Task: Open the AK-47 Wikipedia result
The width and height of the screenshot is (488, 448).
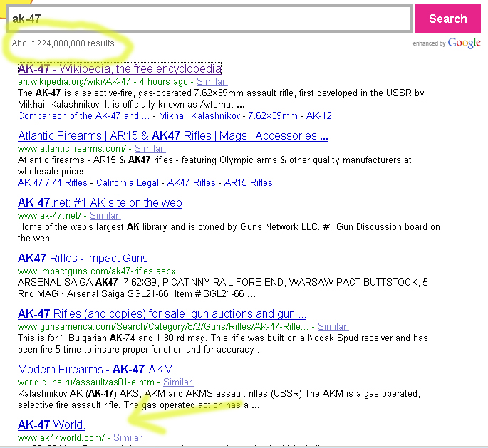Action: (120, 68)
